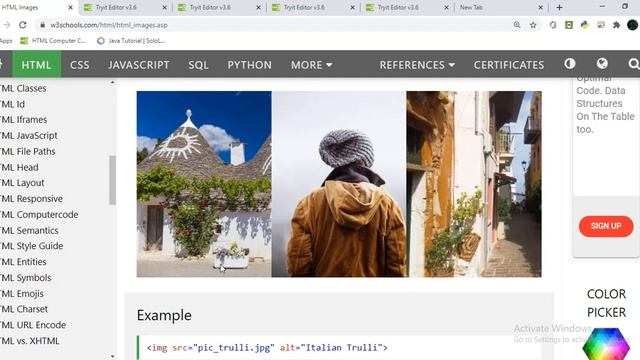
Task: Open HTML Charset in the sidebar
Action: [x=24, y=309]
